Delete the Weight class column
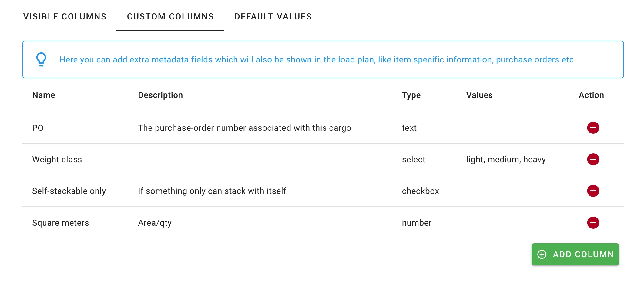The height and width of the screenshot is (307, 644). (593, 159)
